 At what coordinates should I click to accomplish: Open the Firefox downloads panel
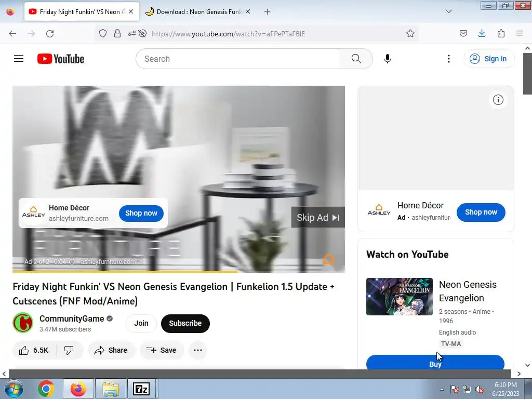coord(482,33)
